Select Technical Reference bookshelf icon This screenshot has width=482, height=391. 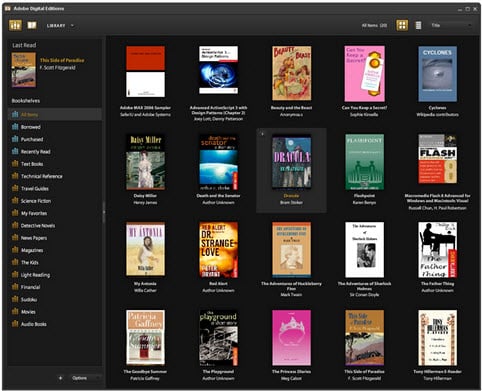coord(15,176)
